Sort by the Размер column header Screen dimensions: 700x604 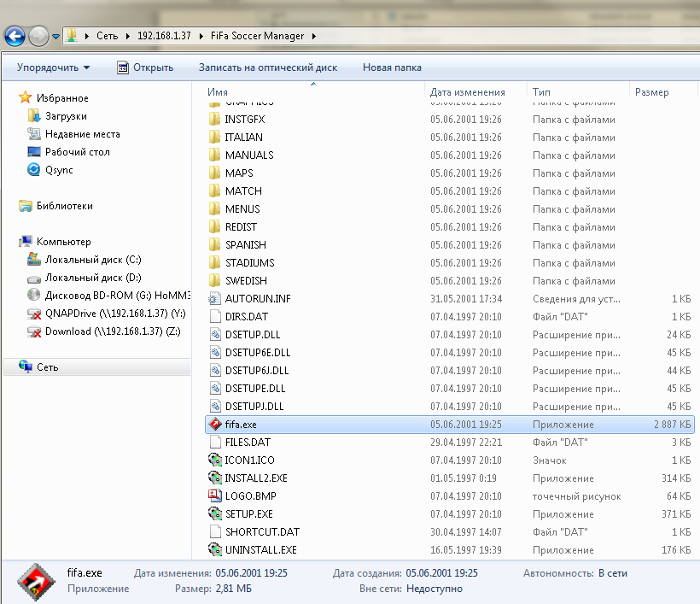point(652,92)
